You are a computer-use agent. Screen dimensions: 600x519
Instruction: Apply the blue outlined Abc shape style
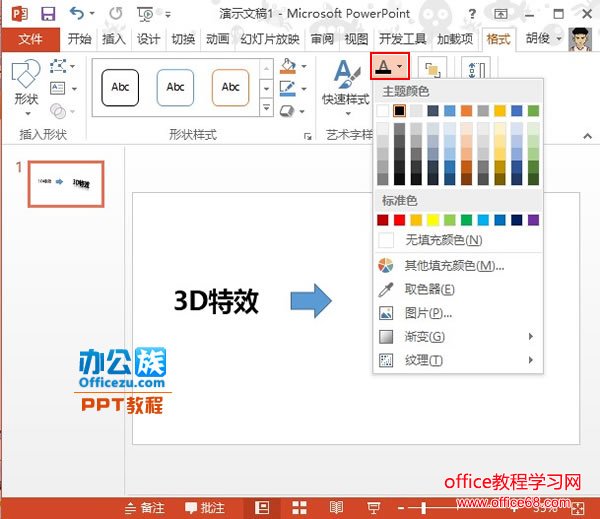(x=175, y=88)
